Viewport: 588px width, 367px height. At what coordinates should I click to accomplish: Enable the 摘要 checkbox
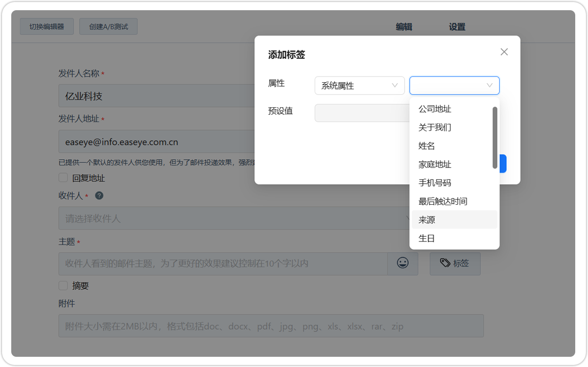[x=63, y=286]
